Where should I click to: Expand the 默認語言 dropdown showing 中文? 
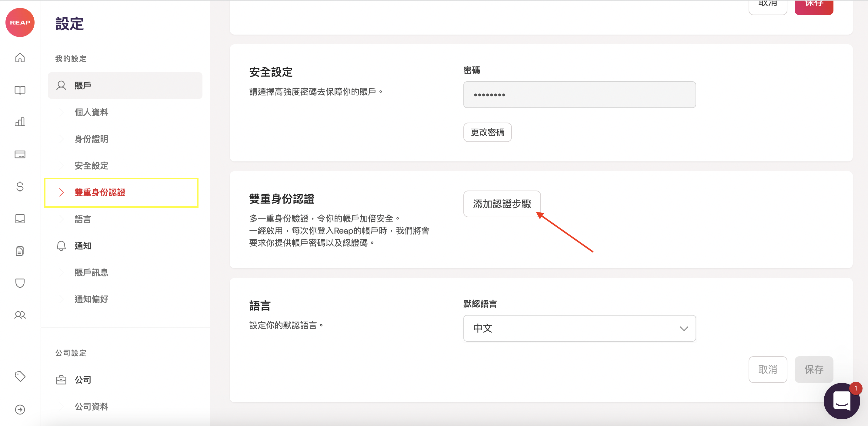click(579, 328)
